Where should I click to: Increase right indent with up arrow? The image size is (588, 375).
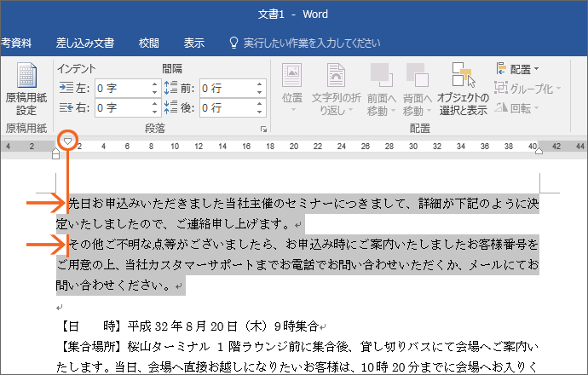[x=155, y=104]
